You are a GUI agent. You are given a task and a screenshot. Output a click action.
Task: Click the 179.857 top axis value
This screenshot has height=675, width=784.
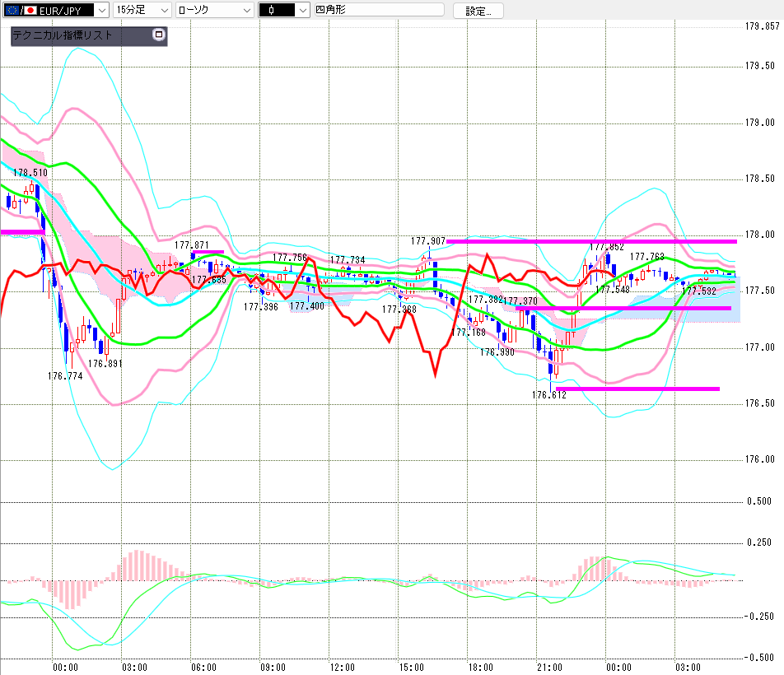tap(762, 26)
